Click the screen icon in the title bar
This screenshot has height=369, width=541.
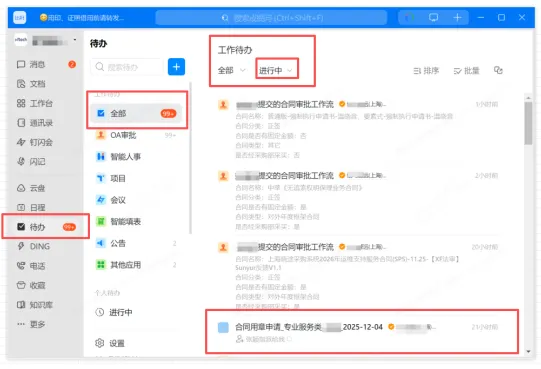pyautogui.click(x=433, y=17)
